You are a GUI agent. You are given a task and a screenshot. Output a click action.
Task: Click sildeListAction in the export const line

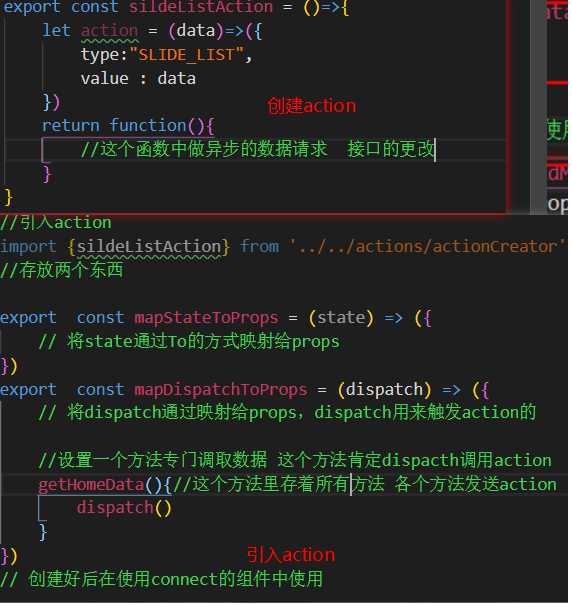coord(201,7)
